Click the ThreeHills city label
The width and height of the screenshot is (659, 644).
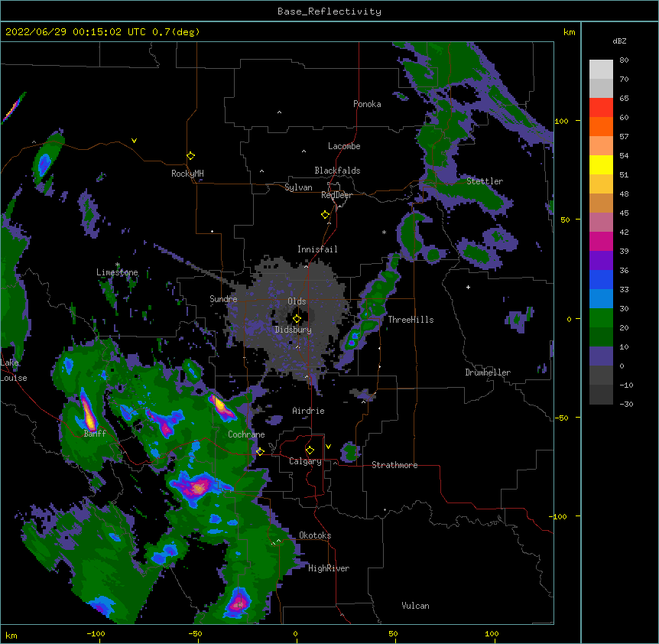(x=411, y=320)
